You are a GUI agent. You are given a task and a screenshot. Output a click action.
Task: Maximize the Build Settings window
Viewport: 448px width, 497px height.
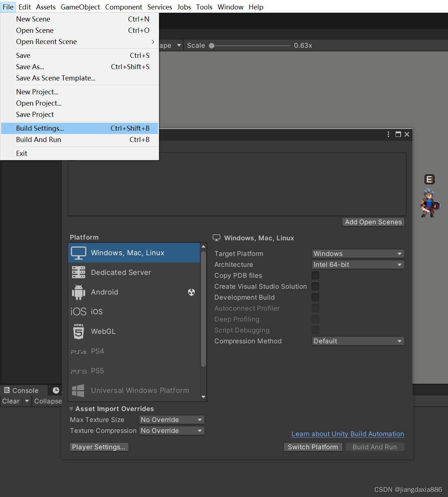click(398, 134)
